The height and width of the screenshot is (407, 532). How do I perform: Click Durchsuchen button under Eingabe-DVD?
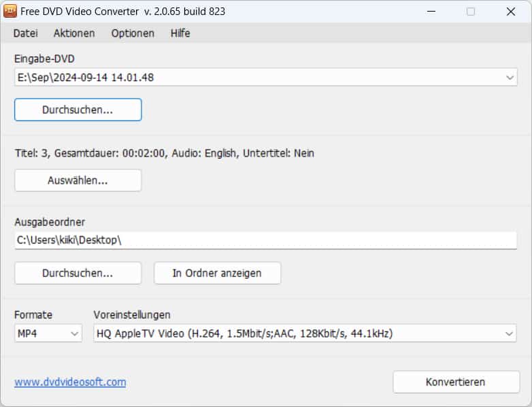[x=78, y=110]
